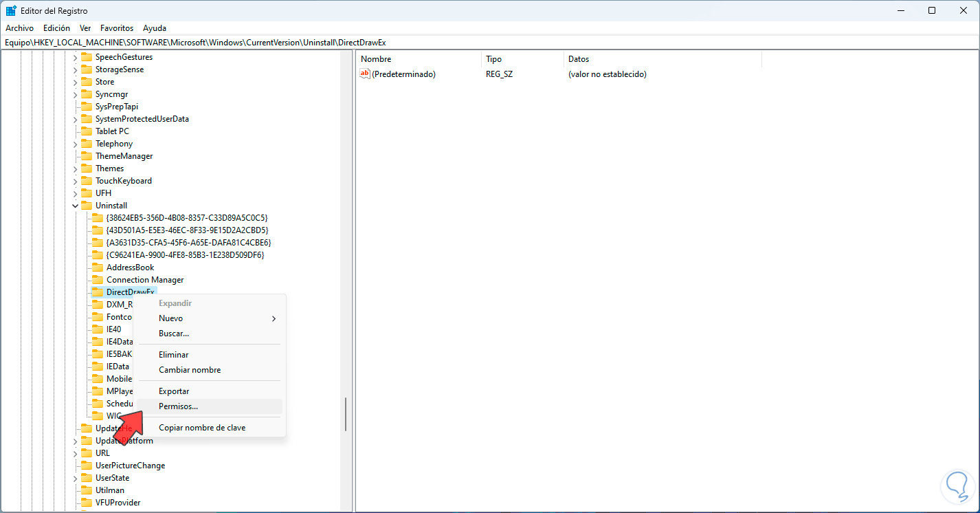Click the UFH folder icon

tap(87, 193)
